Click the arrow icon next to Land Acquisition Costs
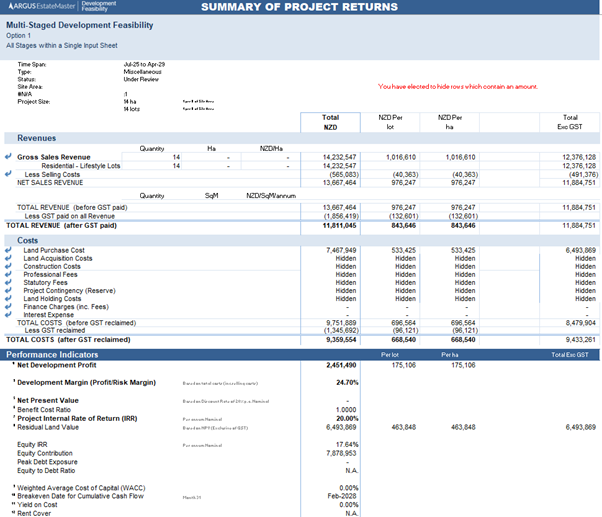The width and height of the screenshot is (602, 517). (8, 258)
